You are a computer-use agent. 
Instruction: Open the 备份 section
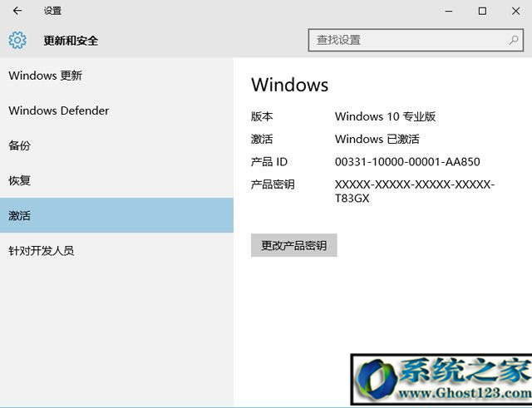pyautogui.click(x=116, y=145)
